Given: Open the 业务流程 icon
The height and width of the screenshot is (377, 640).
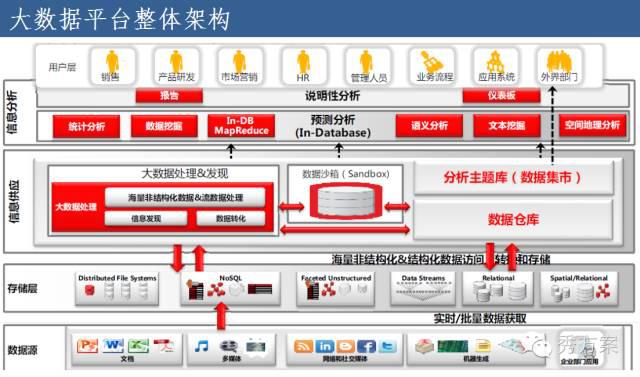Looking at the screenshot, I should (432, 61).
